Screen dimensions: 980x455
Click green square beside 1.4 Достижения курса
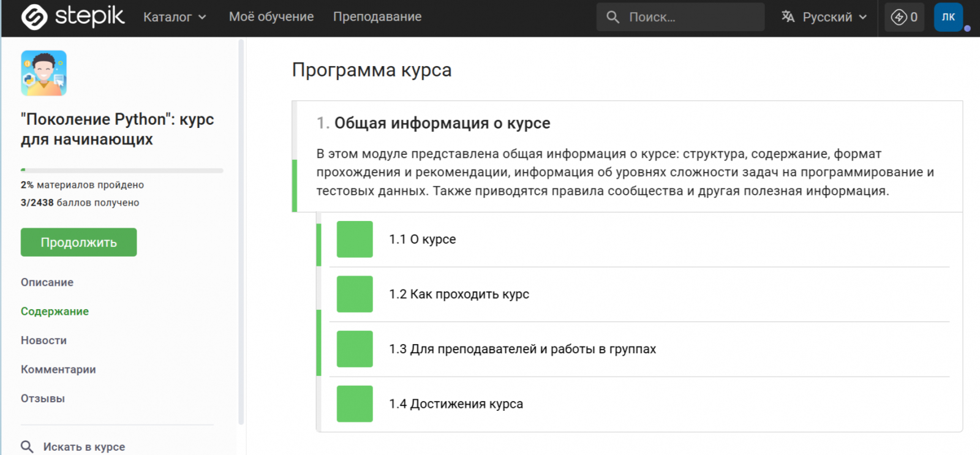point(355,404)
